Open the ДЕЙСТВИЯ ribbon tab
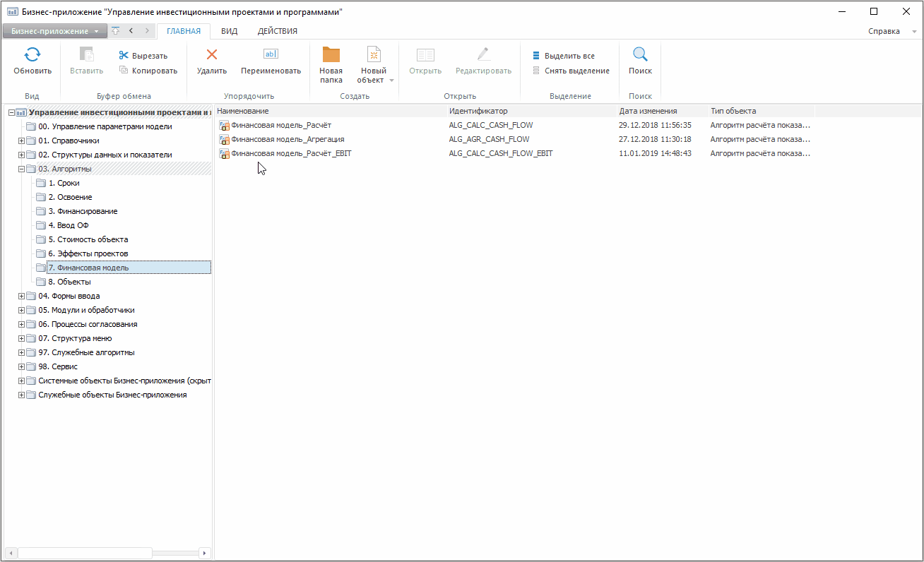 click(x=278, y=31)
